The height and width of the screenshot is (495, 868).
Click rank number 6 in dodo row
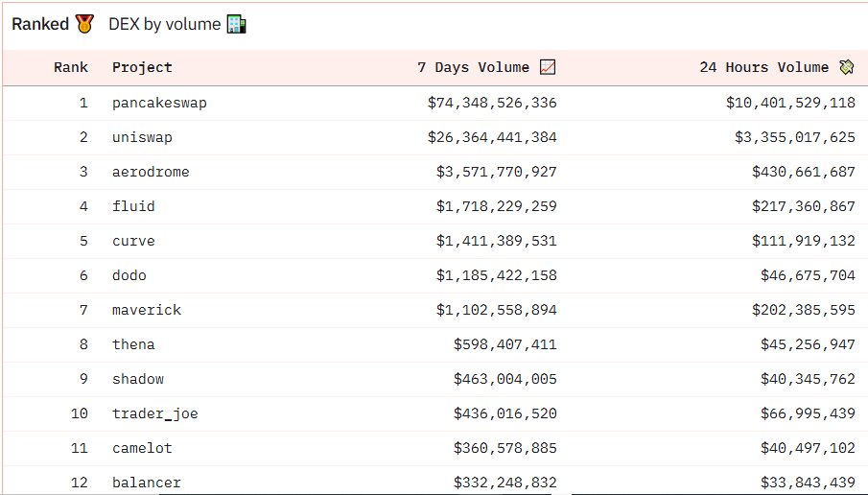coord(83,275)
